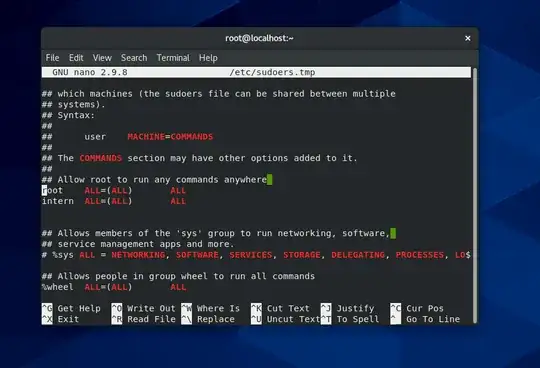
Task: Click the red NETWORKING keyword
Action: [138, 255]
